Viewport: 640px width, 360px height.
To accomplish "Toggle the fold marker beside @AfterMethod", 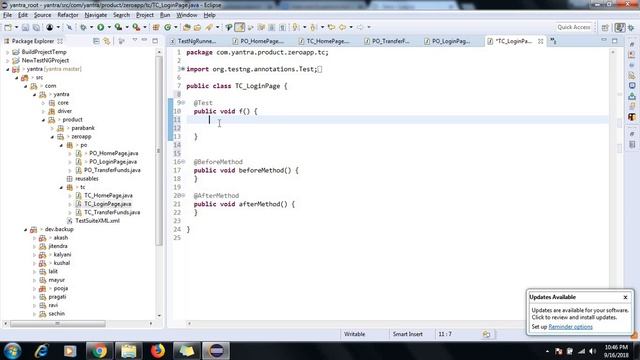I will coord(183,196).
